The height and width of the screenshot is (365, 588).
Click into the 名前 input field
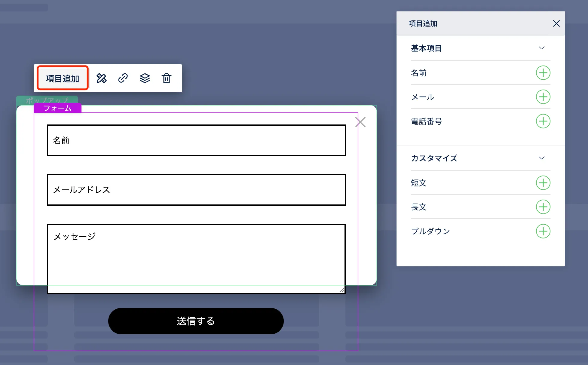196,140
